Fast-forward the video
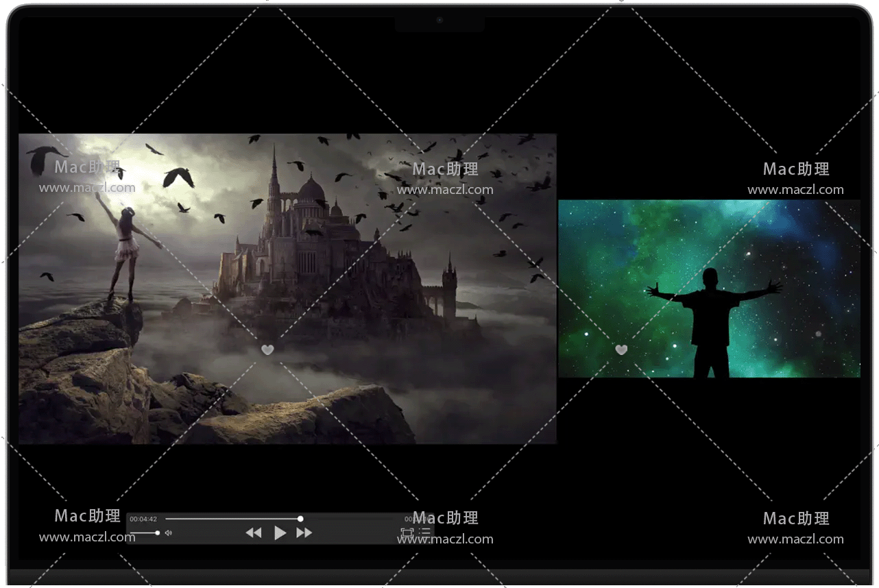Image resolution: width=879 pixels, height=588 pixels. click(304, 532)
